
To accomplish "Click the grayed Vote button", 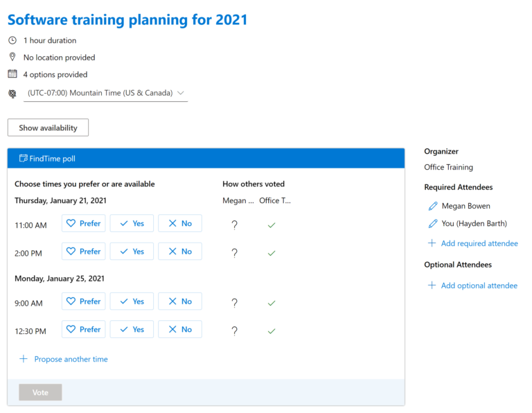I will point(40,392).
